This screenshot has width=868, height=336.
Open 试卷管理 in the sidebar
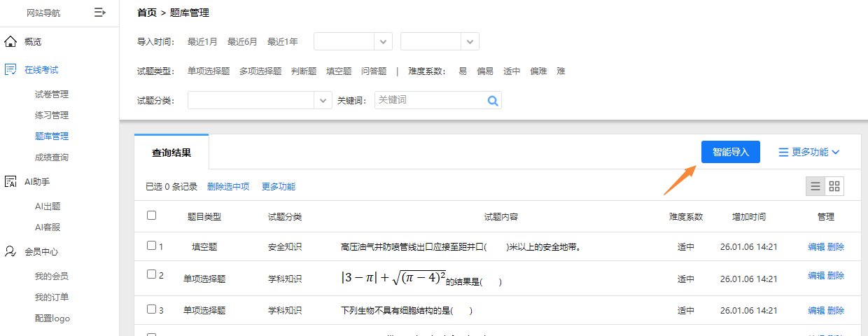coord(52,94)
